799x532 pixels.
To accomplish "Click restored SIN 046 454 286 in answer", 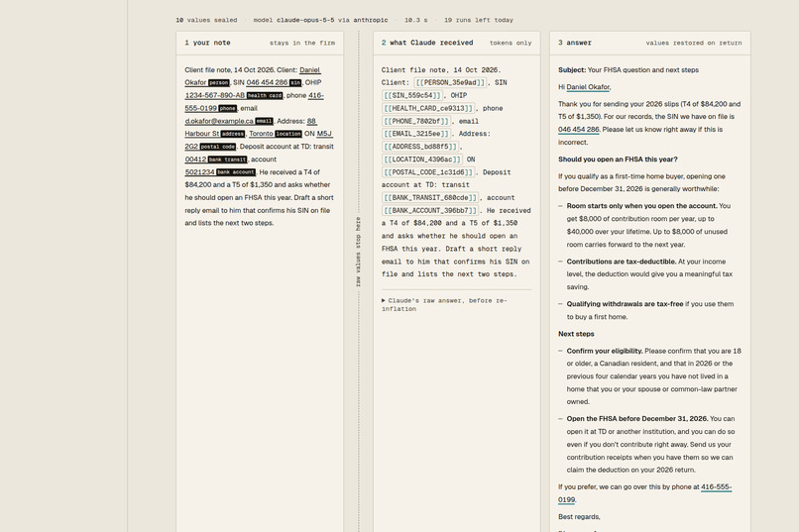I will 578,130.
